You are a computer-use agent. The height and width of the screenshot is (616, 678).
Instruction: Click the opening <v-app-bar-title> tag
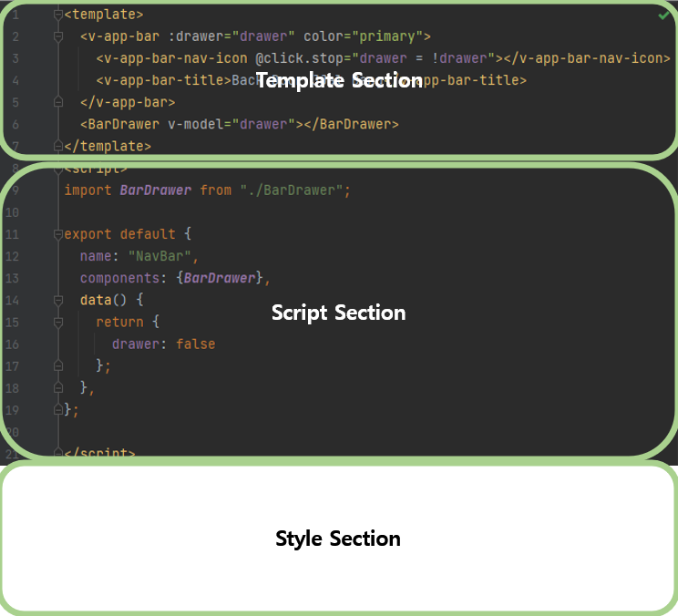pyautogui.click(x=164, y=80)
